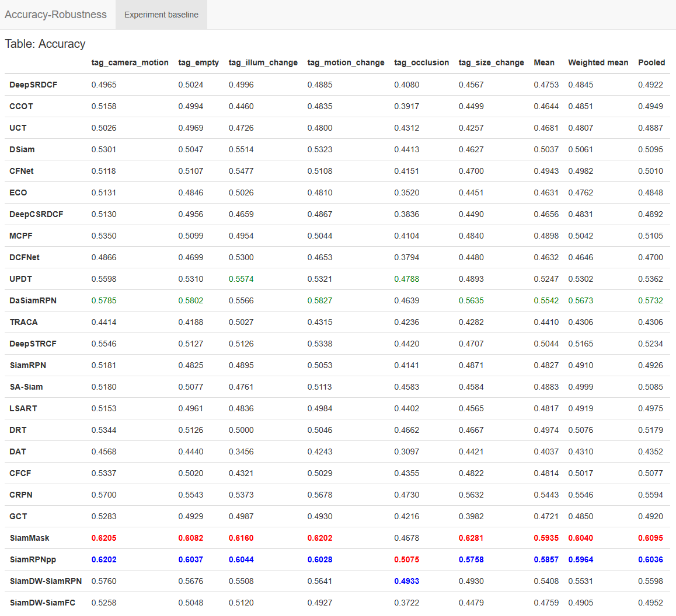Select the CCOT row label
This screenshot has width=676, height=616.
[x=21, y=106]
